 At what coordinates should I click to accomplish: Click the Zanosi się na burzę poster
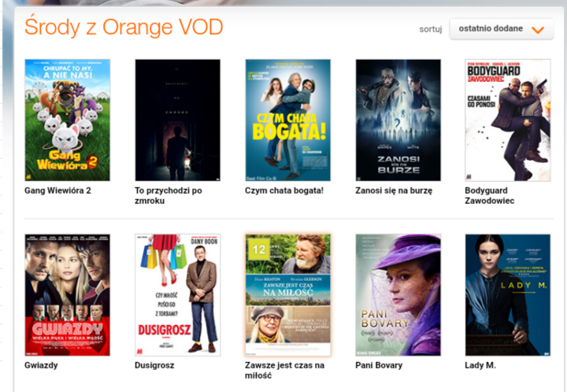[398, 120]
